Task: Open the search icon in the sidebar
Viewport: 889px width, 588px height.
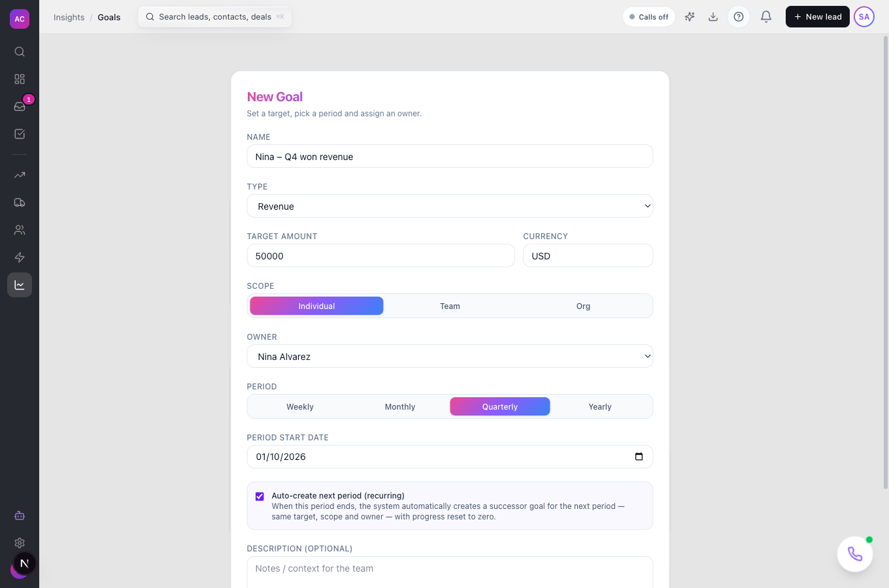Action: tap(20, 52)
